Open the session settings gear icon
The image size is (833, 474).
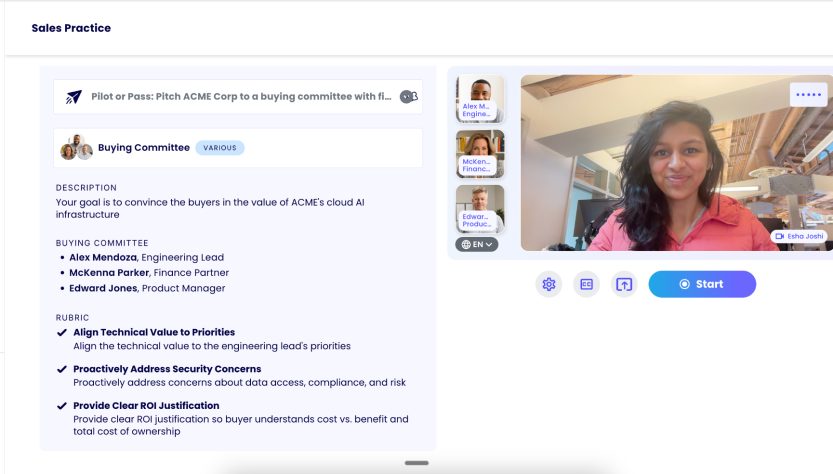click(549, 284)
